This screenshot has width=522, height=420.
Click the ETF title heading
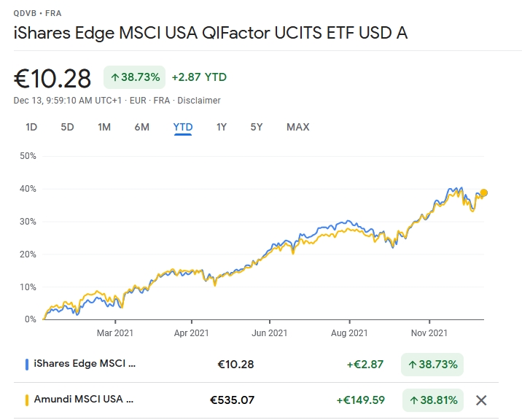coord(211,33)
